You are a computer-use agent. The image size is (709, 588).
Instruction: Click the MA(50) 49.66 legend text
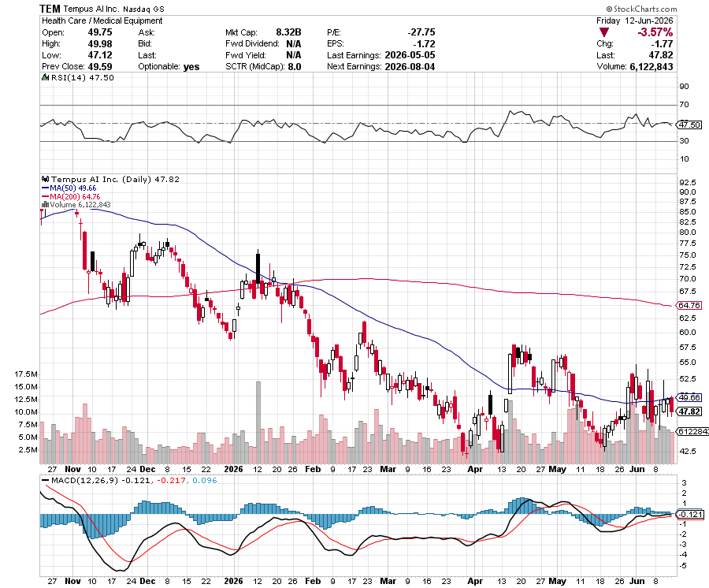coord(72,188)
